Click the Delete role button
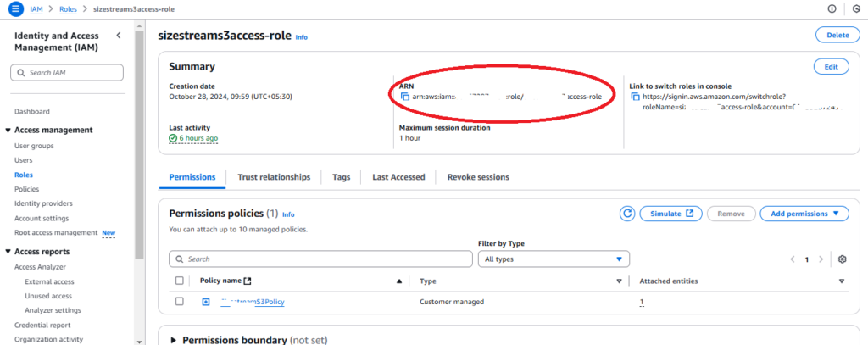This screenshot has height=345, width=868. (x=837, y=35)
